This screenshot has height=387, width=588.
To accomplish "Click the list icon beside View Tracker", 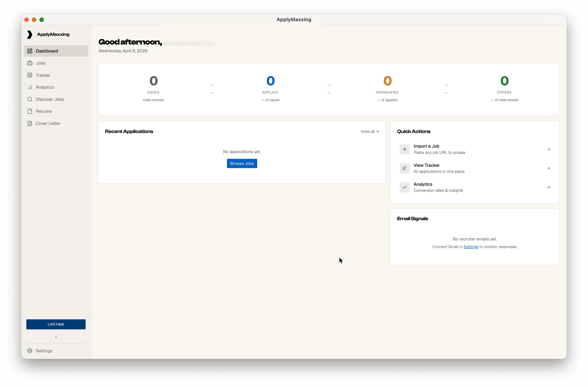I will (x=405, y=168).
